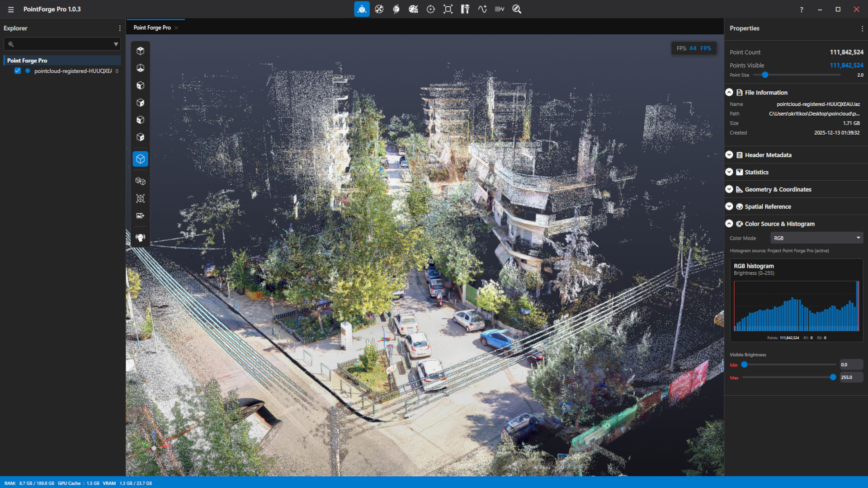Click the Max brightness value field 255.0
The image size is (868, 488).
click(x=851, y=377)
